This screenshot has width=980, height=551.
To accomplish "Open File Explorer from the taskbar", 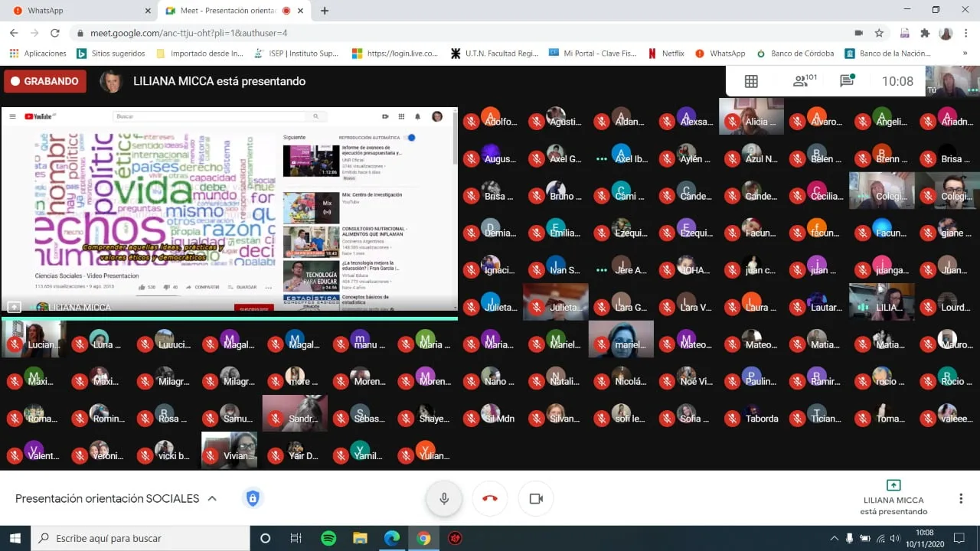I will pos(360,538).
